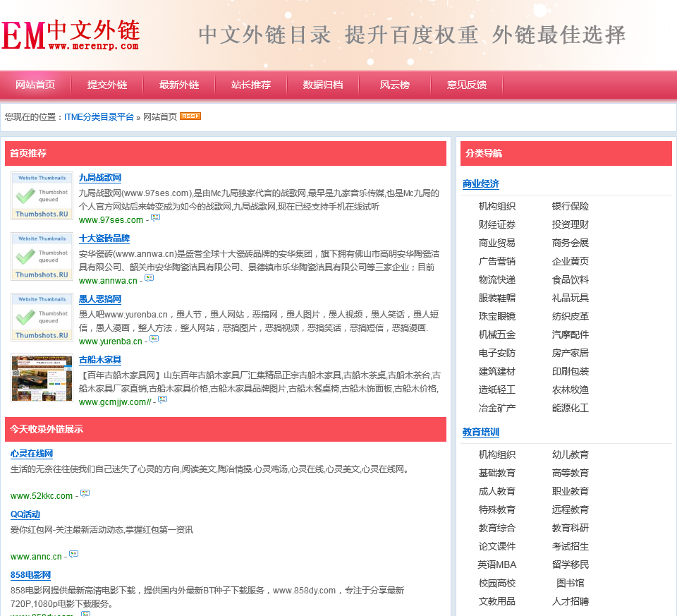677x616 pixels.
Task: Select 珠宝眼镜 in the category navigation
Action: tap(496, 317)
